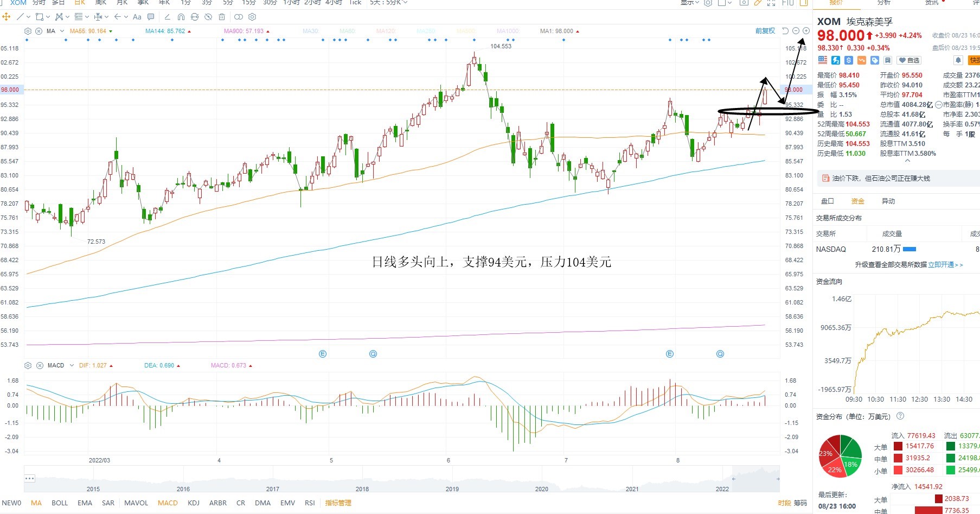This screenshot has height=514, width=980.
Task: Open MACD indicator settings gear
Action: 28,365
